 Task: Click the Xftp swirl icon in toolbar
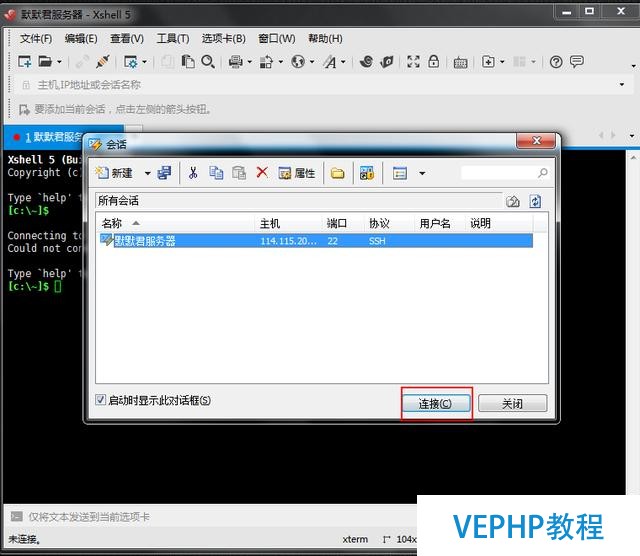(x=366, y=62)
